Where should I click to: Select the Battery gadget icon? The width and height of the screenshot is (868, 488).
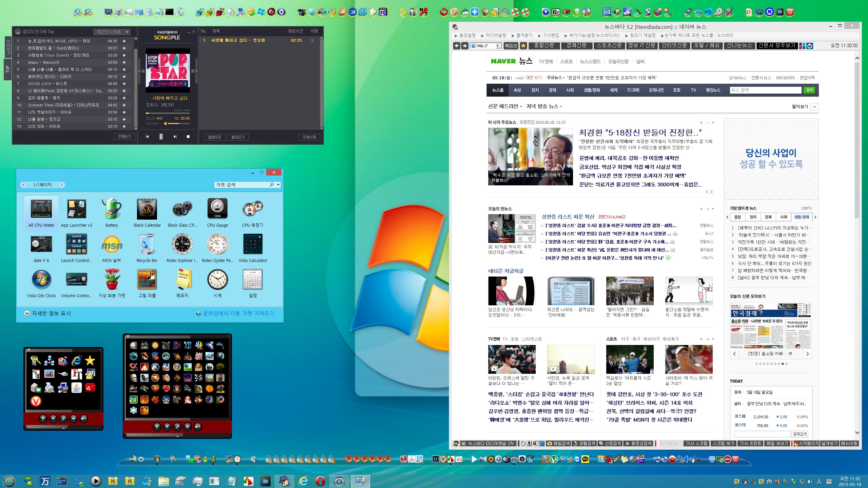tap(112, 208)
